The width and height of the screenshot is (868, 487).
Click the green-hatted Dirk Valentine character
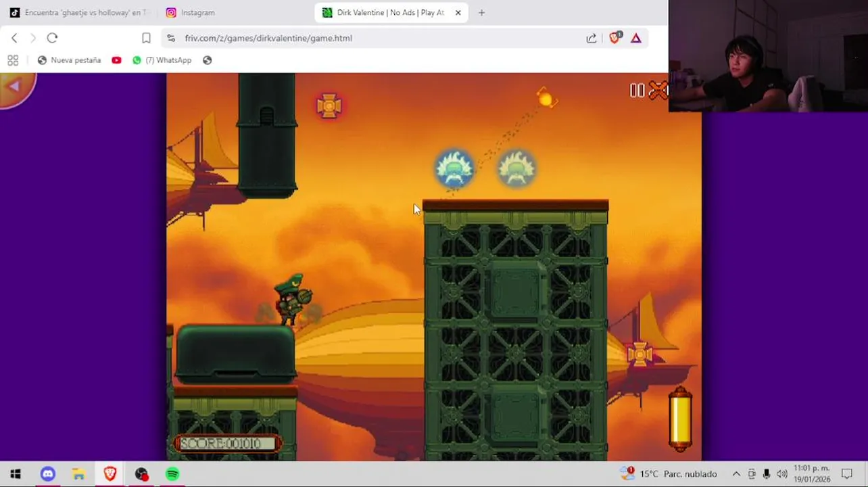293,300
